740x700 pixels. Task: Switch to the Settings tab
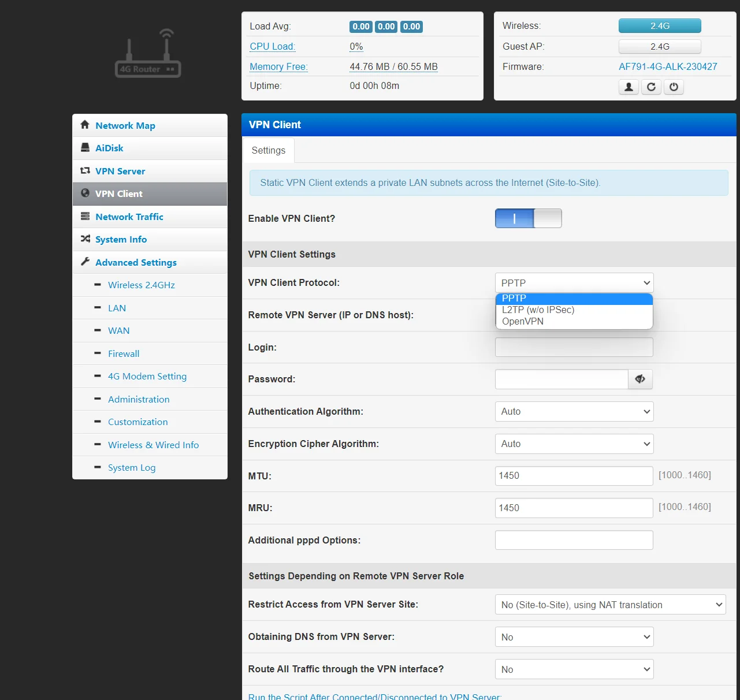[268, 150]
